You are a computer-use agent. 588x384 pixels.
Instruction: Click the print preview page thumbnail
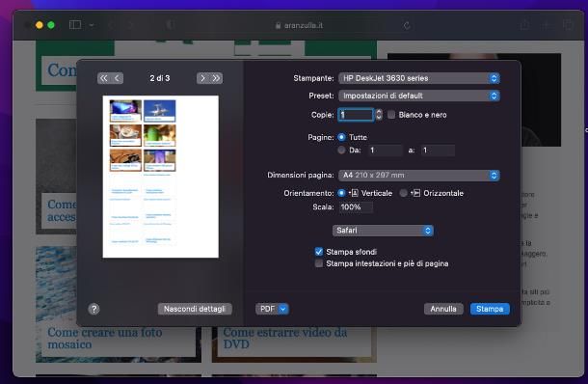[x=161, y=177]
